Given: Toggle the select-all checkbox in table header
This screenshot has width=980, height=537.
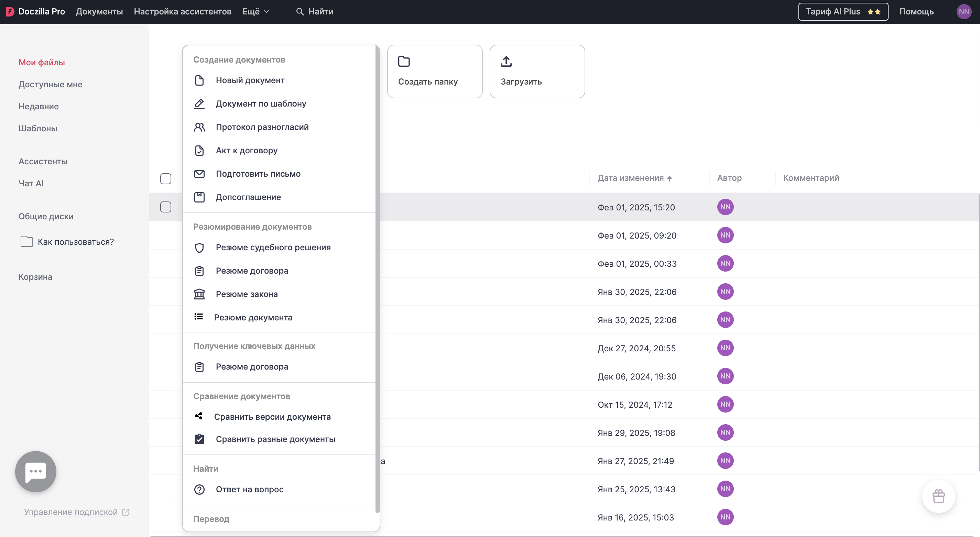Looking at the screenshot, I should tap(165, 179).
